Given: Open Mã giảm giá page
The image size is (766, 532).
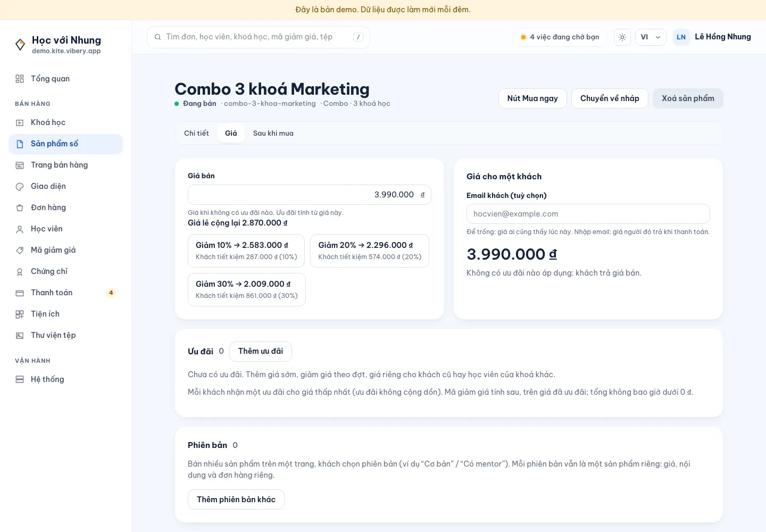Looking at the screenshot, I should point(65,250).
